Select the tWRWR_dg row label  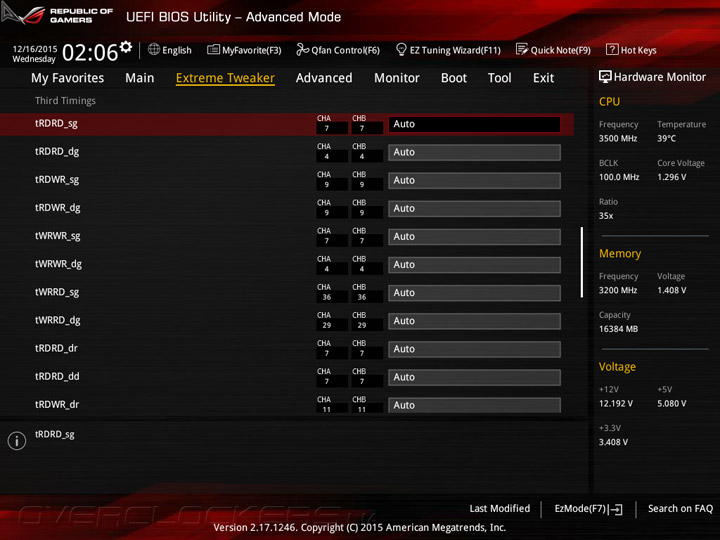pyautogui.click(x=58, y=264)
